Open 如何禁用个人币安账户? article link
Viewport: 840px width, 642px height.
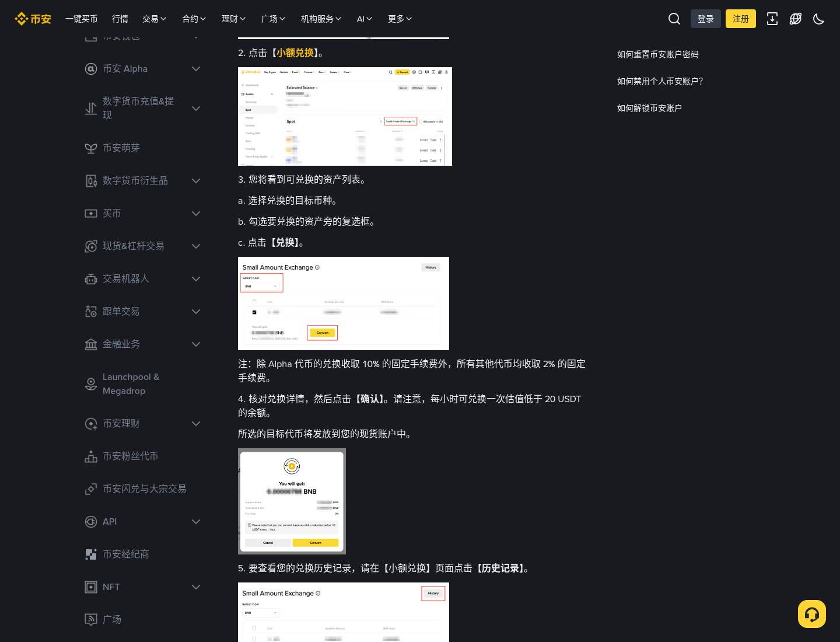click(x=660, y=81)
